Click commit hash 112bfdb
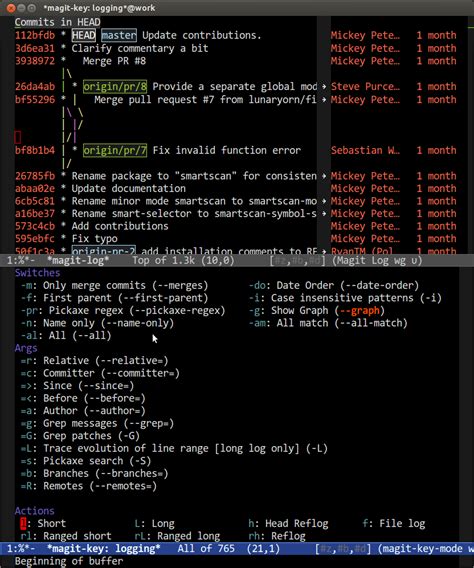The image size is (474, 568). [35, 36]
